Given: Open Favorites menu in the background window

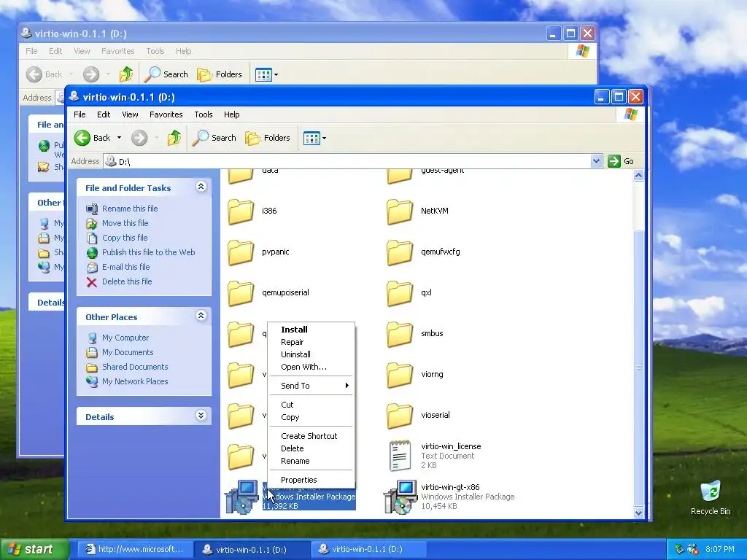Looking at the screenshot, I should [x=117, y=51].
